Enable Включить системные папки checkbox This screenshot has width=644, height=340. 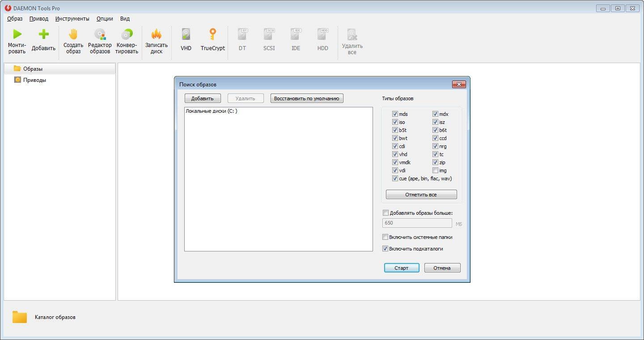click(x=385, y=237)
